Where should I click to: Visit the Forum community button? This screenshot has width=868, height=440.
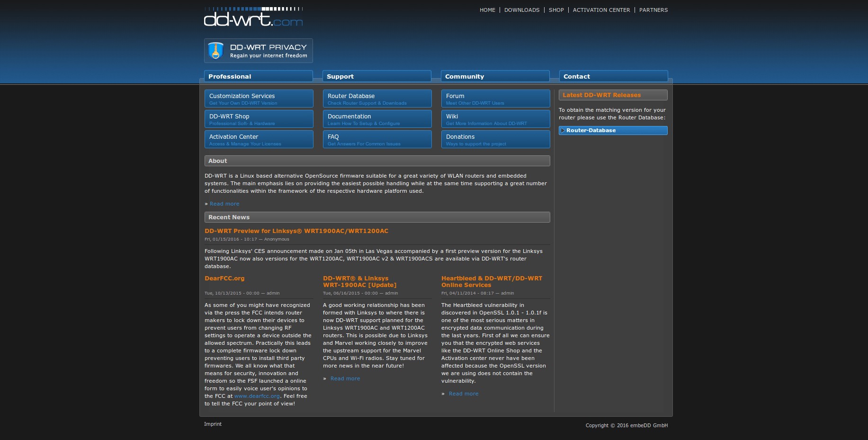click(495, 99)
